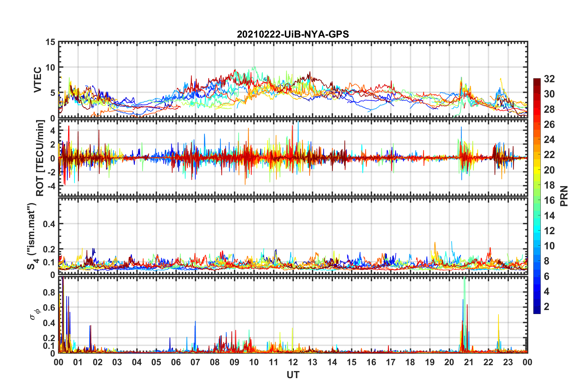Click inside the S4 plot panel

click(293, 236)
